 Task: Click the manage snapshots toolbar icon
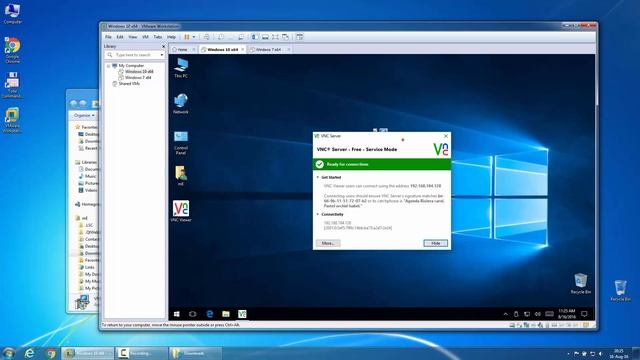(241, 37)
